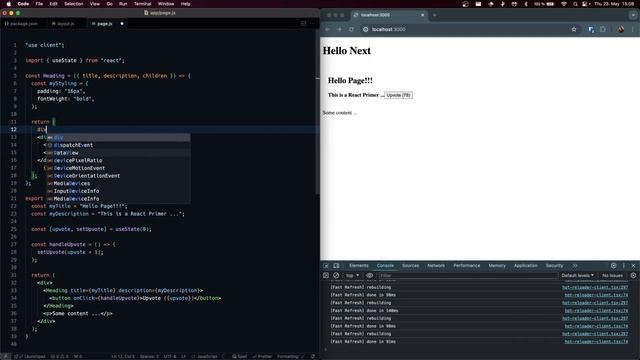Screen dimensions: 640x360
Task: Open Console settings gear icon
Action: click(633, 276)
